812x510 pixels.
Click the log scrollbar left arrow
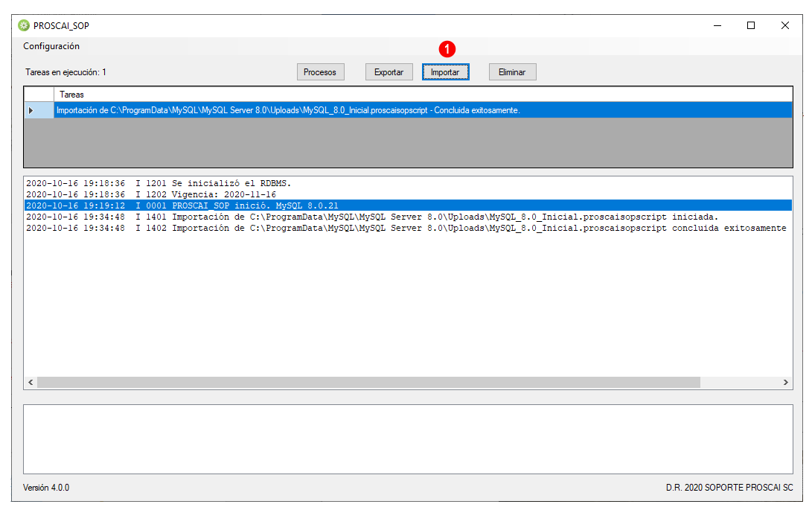pos(31,383)
